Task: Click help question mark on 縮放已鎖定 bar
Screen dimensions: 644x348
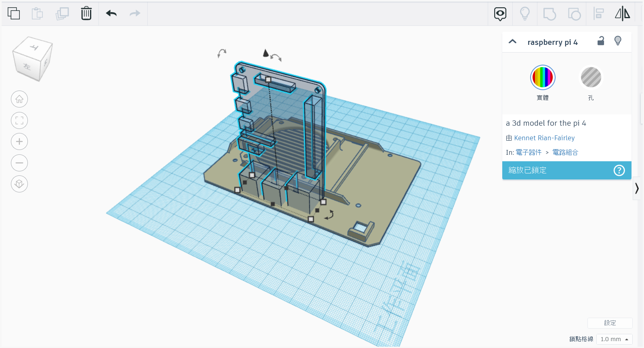Action: pyautogui.click(x=619, y=171)
